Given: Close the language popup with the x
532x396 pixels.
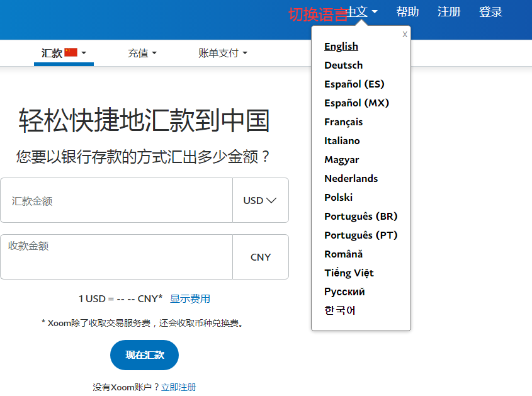Looking at the screenshot, I should tap(405, 34).
